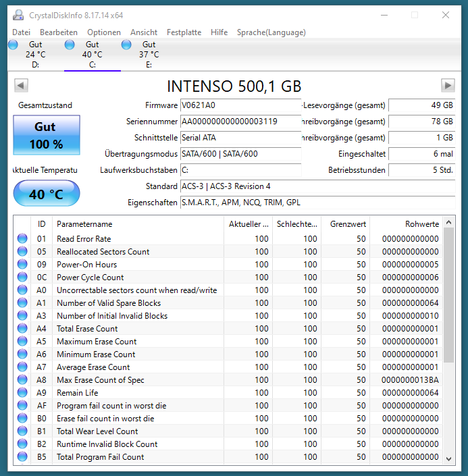Click the Schlechte column header
468x476 pixels.
coord(296,224)
